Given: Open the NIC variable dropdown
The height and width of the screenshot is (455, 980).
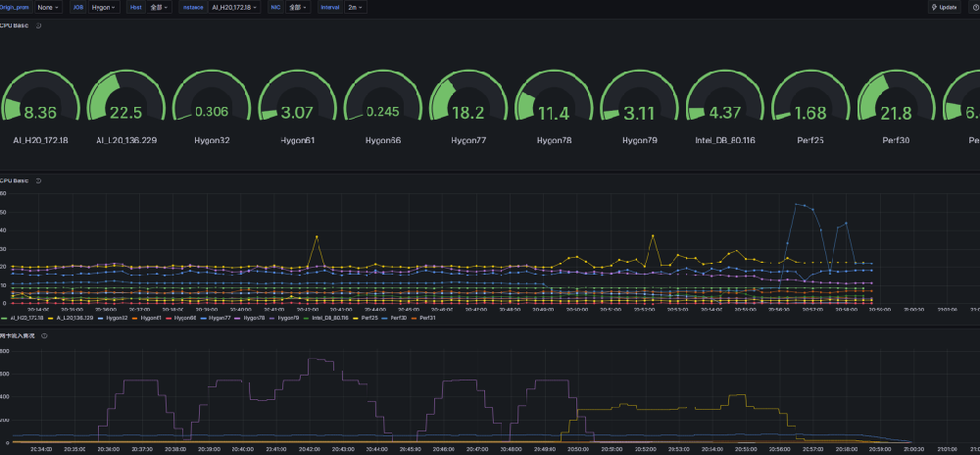Looking at the screenshot, I should pos(298,7).
